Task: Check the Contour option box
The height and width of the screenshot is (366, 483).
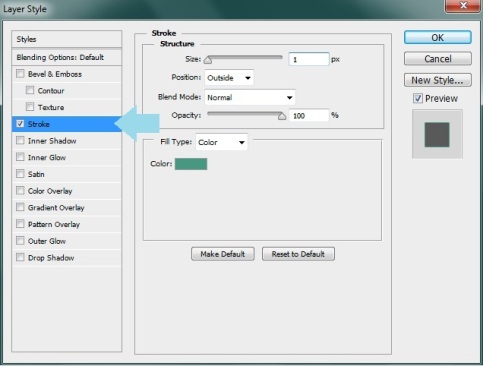Action: pos(30,90)
